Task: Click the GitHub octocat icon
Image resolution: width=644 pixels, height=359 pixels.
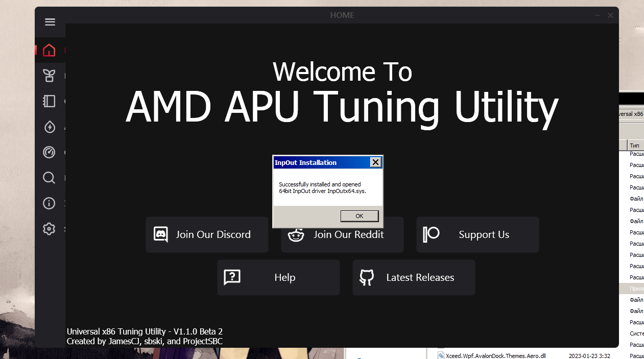Action: 367,277
